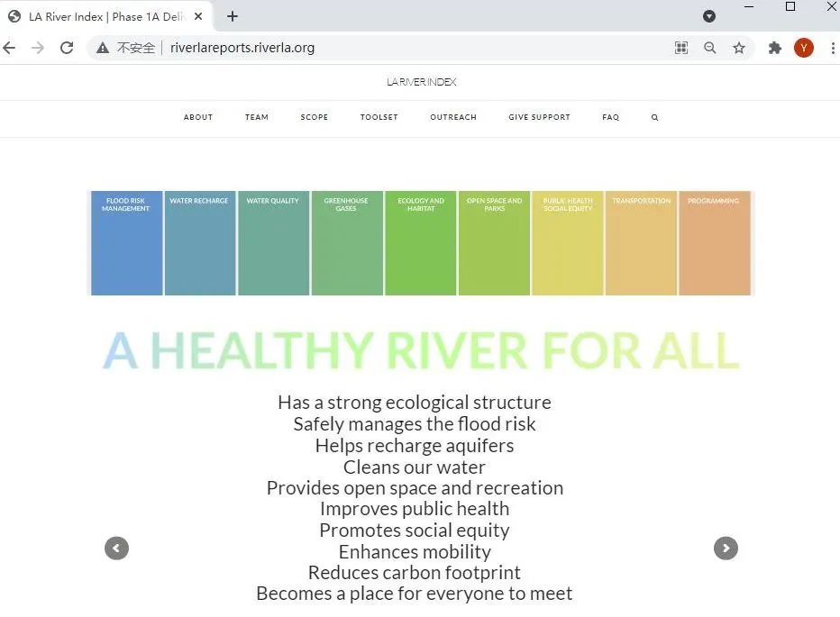This screenshot has width=840, height=617.
Task: Open the TOOLSET navigation item
Action: 379,117
